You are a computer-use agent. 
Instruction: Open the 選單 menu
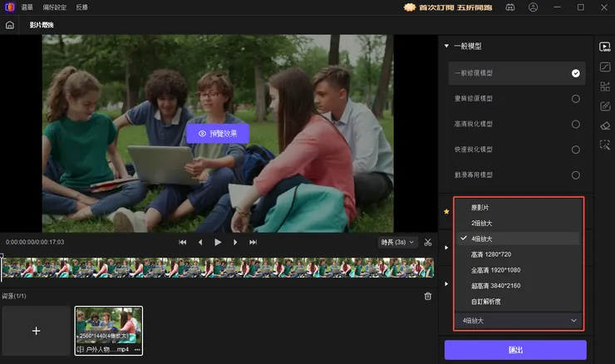pos(27,7)
